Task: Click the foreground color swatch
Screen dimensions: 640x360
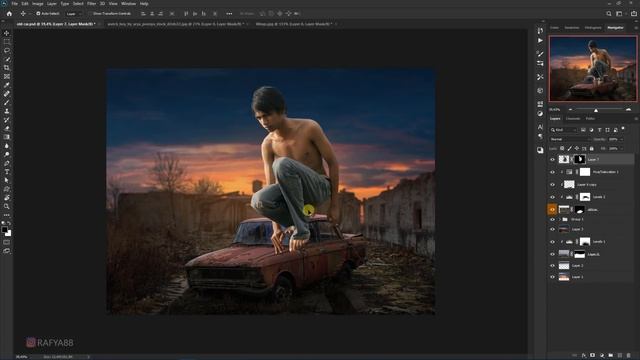Action: [x=4, y=230]
